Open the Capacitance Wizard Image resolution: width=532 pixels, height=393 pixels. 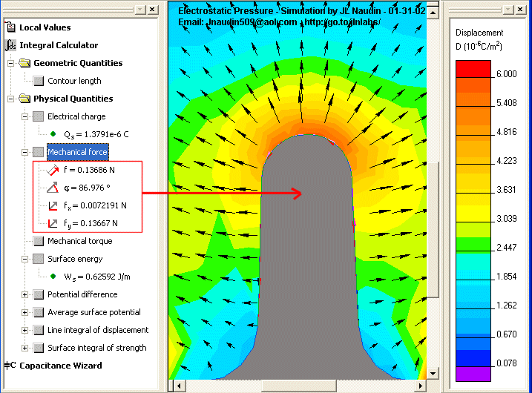pyautogui.click(x=60, y=366)
